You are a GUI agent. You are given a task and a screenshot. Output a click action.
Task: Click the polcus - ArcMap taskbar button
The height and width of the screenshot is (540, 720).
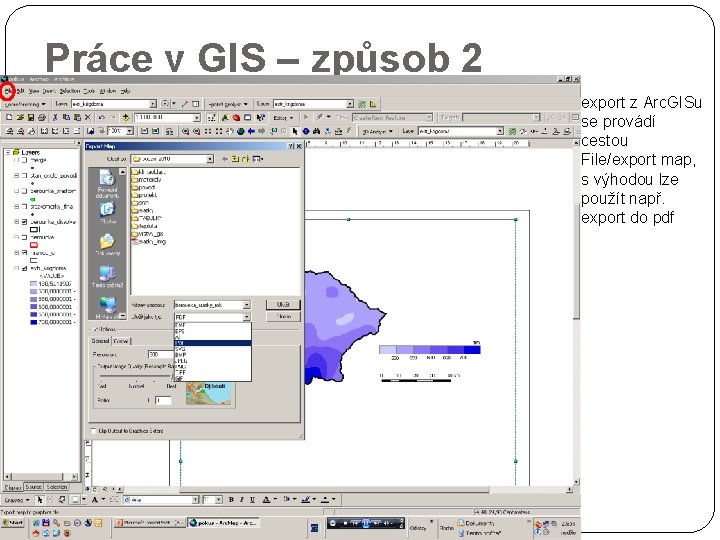224,523
